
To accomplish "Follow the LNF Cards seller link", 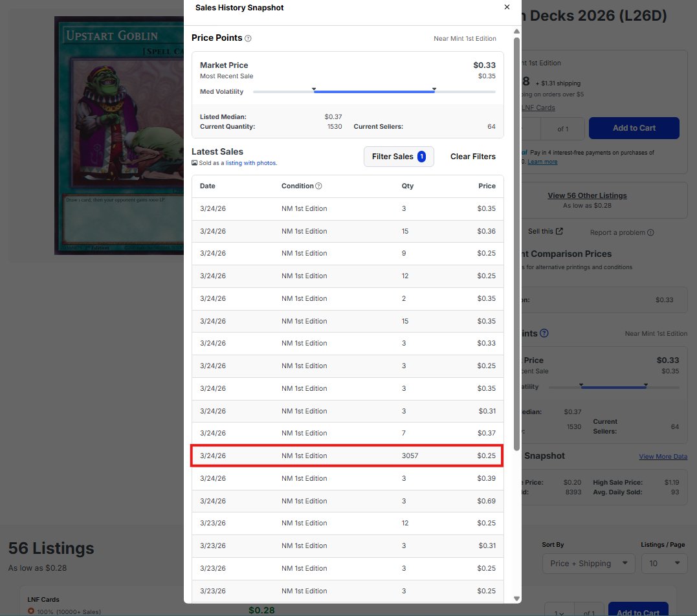I will pyautogui.click(x=538, y=107).
